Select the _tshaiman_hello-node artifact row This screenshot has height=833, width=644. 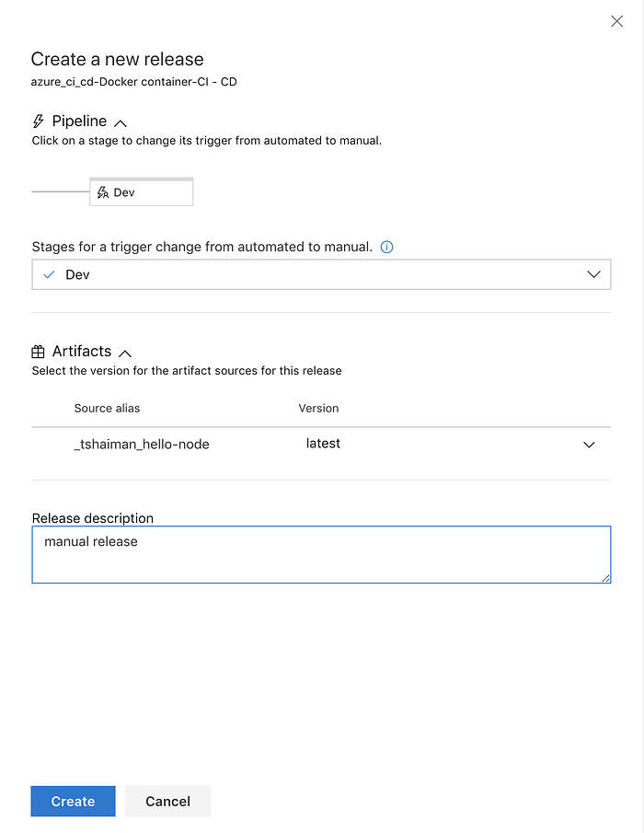[142, 445]
